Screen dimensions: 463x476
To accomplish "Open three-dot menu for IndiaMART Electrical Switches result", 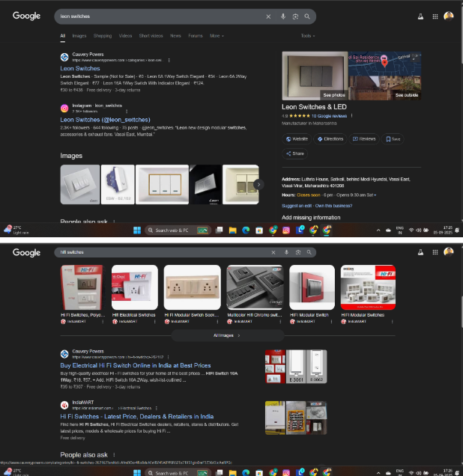I will (156, 408).
